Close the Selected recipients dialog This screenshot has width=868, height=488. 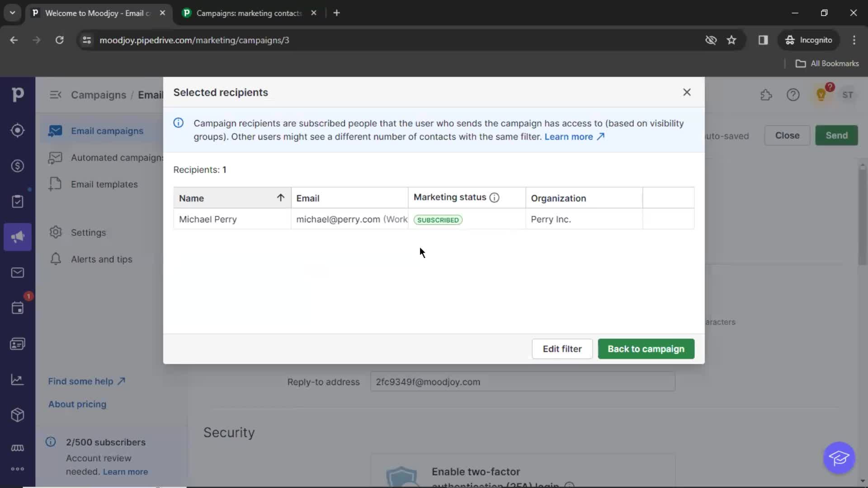coord(687,92)
